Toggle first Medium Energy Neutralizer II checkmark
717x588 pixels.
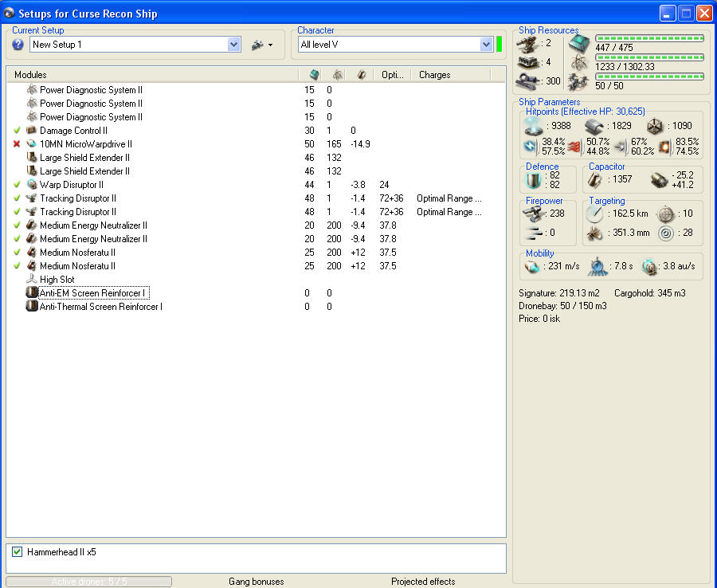click(x=17, y=225)
